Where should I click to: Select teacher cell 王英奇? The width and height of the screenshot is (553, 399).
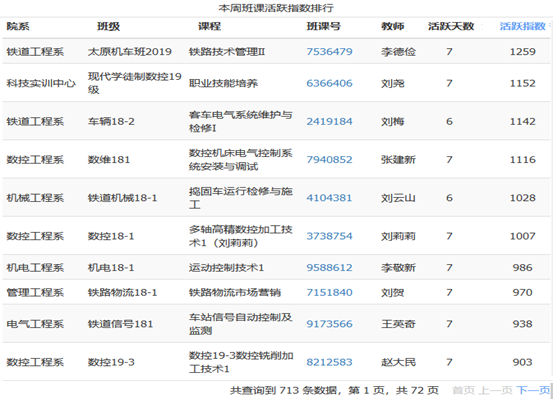(x=398, y=324)
